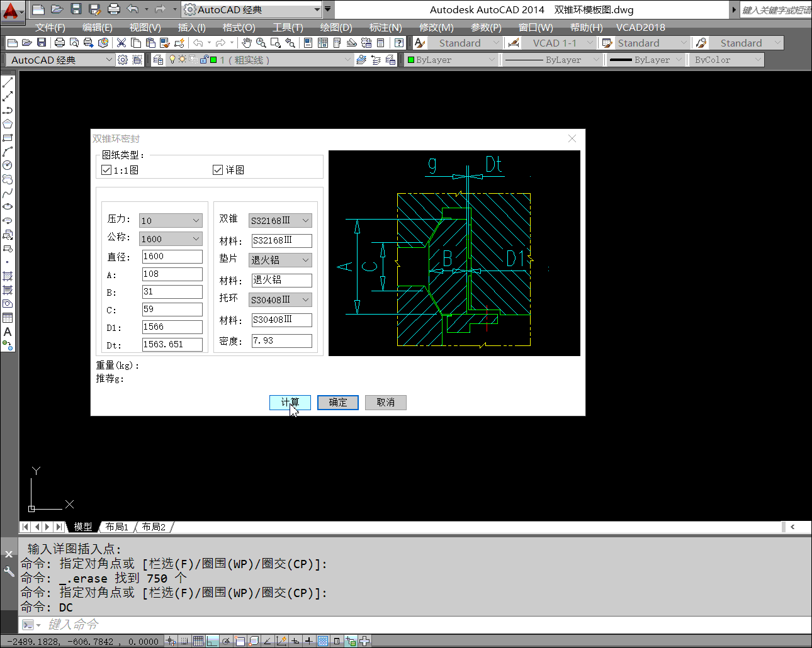The height and width of the screenshot is (648, 812).
Task: Expand the 压力 pressure dropdown
Action: point(196,221)
